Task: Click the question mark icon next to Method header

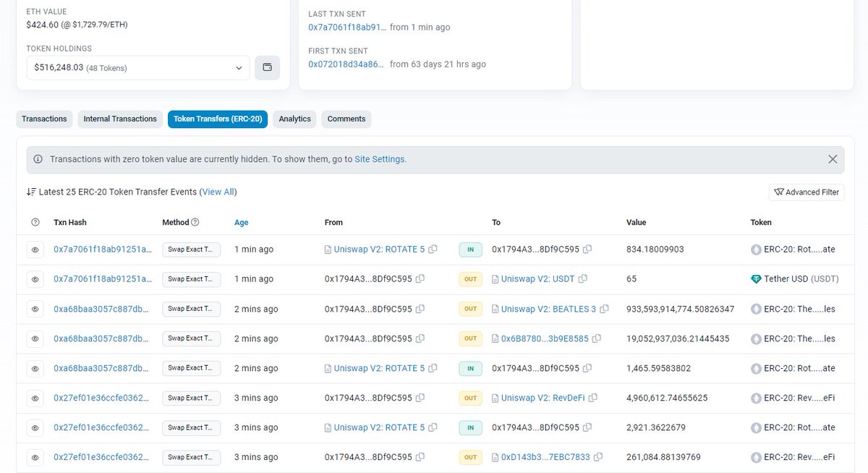Action: tap(195, 222)
